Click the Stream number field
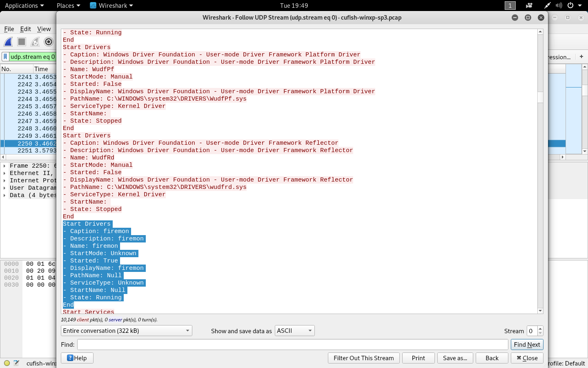This screenshot has width=588, height=368. coord(532,331)
